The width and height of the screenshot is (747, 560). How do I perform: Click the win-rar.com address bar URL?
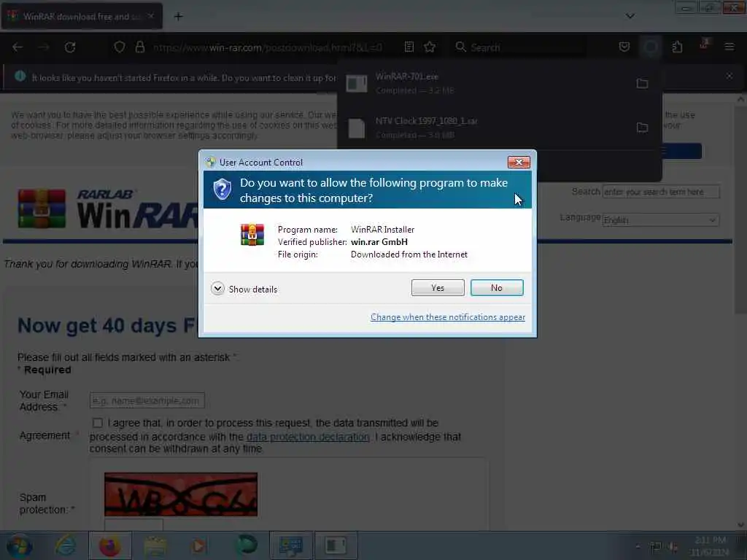(x=267, y=47)
